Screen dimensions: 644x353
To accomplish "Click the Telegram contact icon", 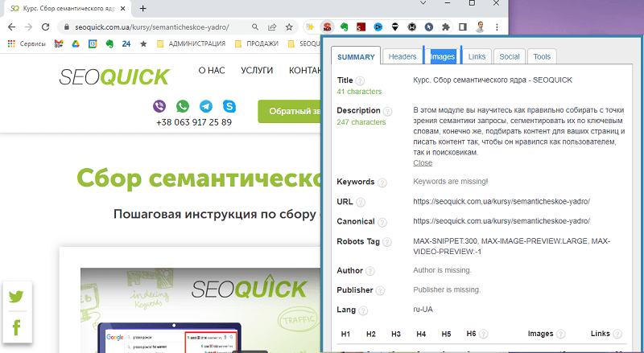I will coord(206,106).
